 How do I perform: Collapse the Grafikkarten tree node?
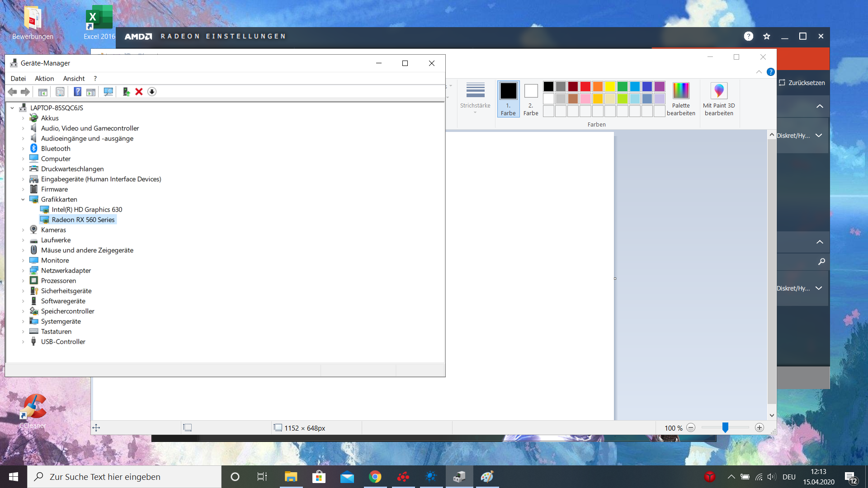(23, 199)
